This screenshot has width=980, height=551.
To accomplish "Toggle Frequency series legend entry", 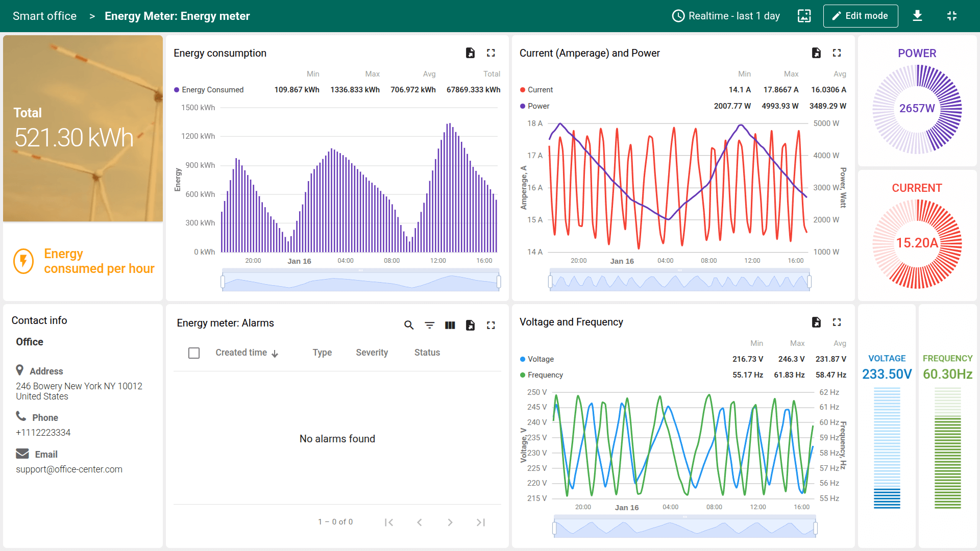I will [x=545, y=375].
